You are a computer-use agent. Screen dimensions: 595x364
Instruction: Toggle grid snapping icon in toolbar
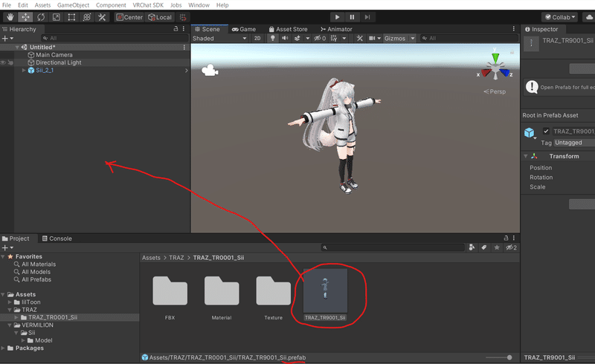point(183,17)
